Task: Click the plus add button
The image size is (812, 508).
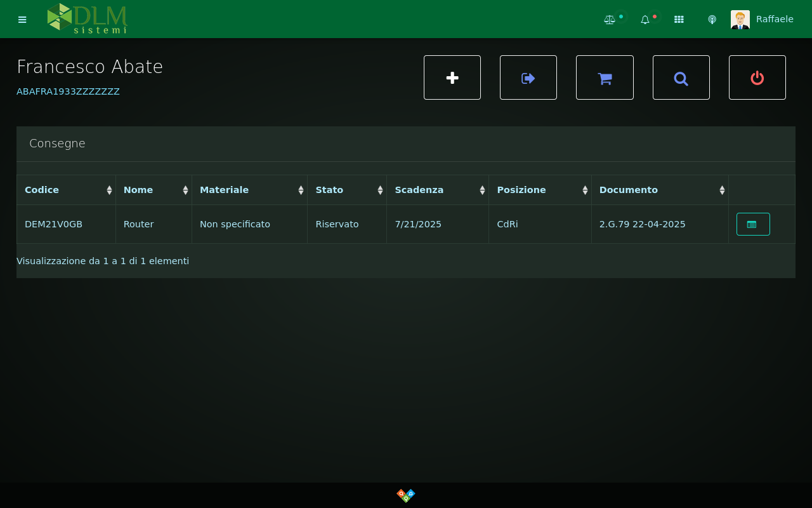Action: point(452,77)
